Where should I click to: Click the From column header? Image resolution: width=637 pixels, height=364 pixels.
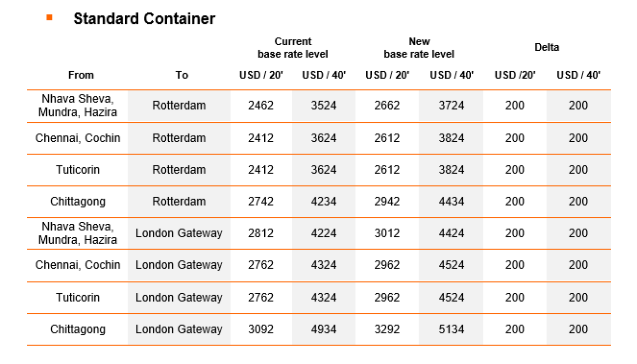click(x=81, y=75)
